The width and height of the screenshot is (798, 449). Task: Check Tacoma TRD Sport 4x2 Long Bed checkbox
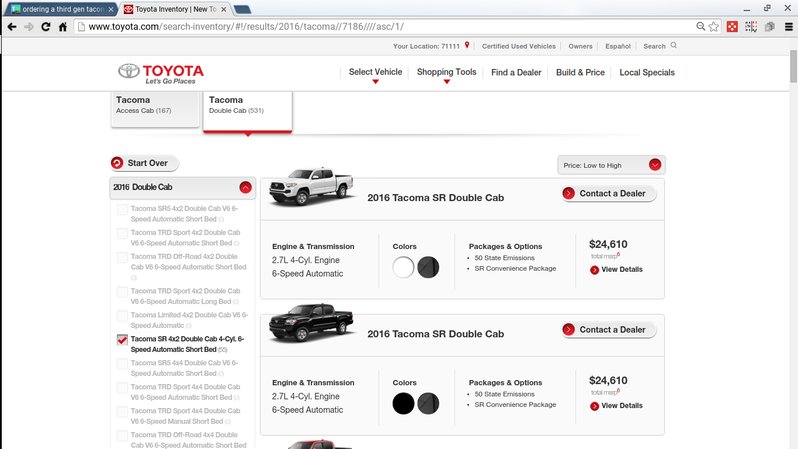tap(122, 292)
